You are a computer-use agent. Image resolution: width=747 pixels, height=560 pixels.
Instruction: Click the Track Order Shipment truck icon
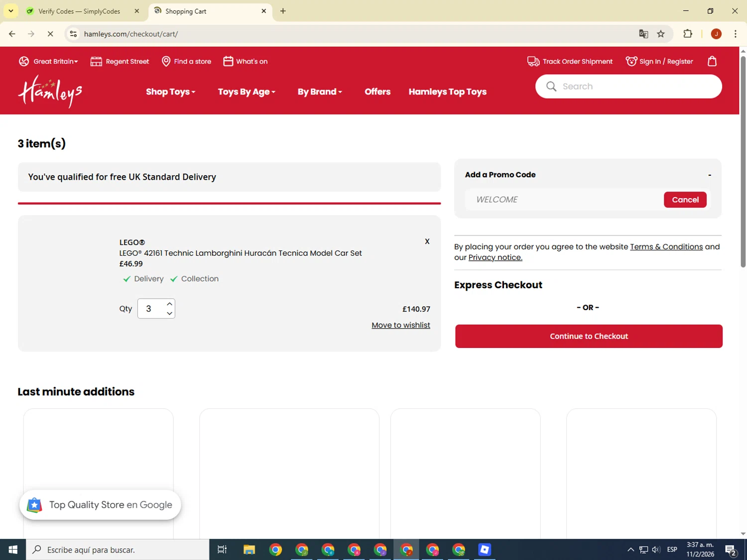pos(533,61)
